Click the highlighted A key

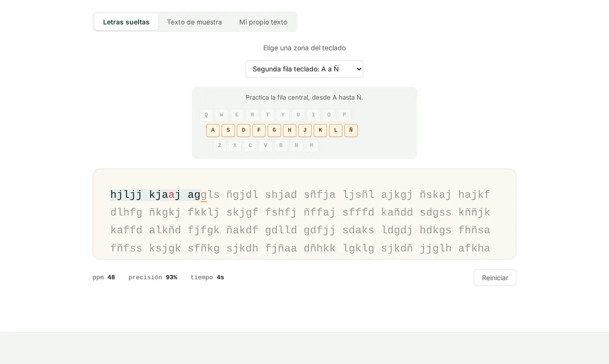tap(213, 130)
